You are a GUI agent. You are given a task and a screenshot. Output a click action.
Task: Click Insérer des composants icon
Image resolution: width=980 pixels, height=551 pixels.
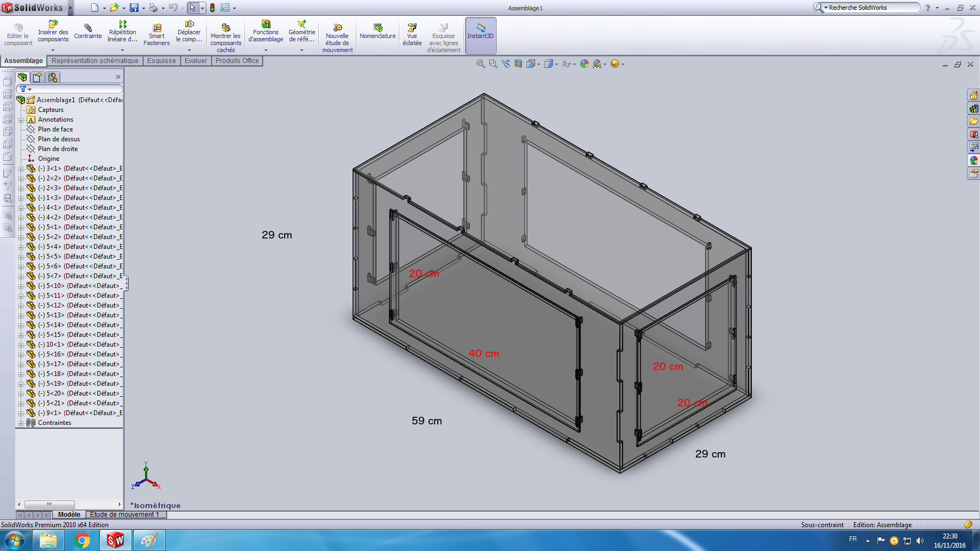53,32
